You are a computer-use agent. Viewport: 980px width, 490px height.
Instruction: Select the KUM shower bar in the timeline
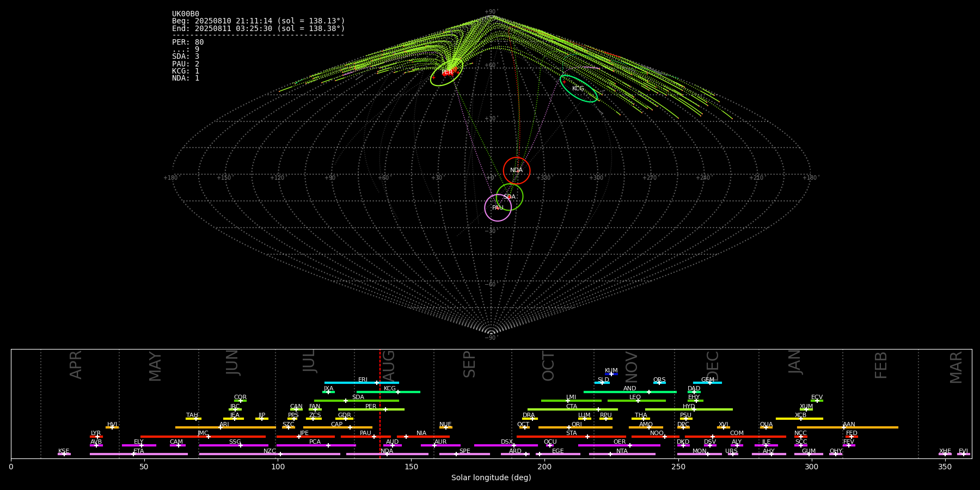611,374
